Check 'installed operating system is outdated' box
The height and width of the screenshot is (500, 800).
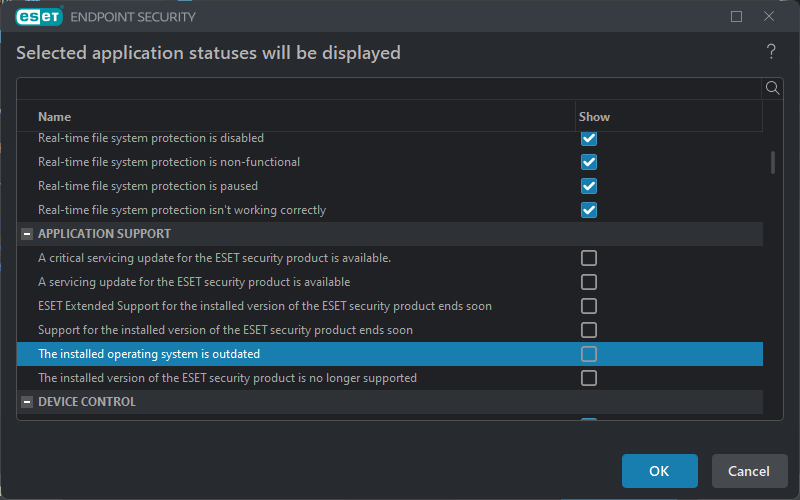point(589,354)
